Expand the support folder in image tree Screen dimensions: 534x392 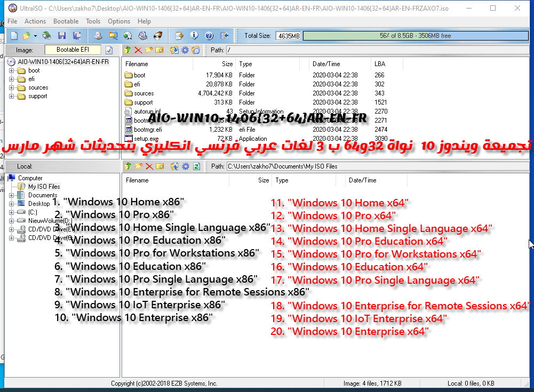(11, 96)
